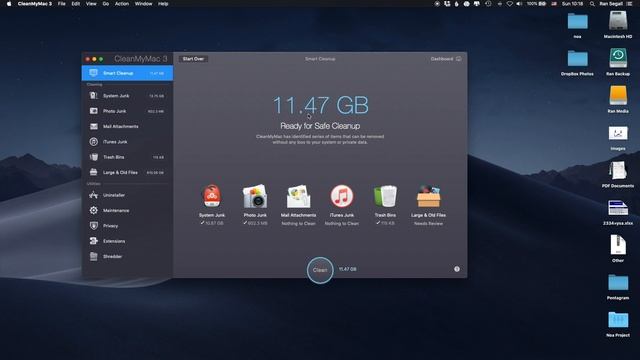Click the round Clean button
The height and width of the screenshot is (360, 640).
click(x=320, y=270)
